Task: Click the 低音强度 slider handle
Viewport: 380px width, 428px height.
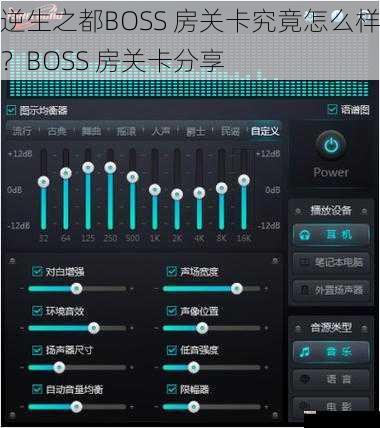Action: point(194,368)
